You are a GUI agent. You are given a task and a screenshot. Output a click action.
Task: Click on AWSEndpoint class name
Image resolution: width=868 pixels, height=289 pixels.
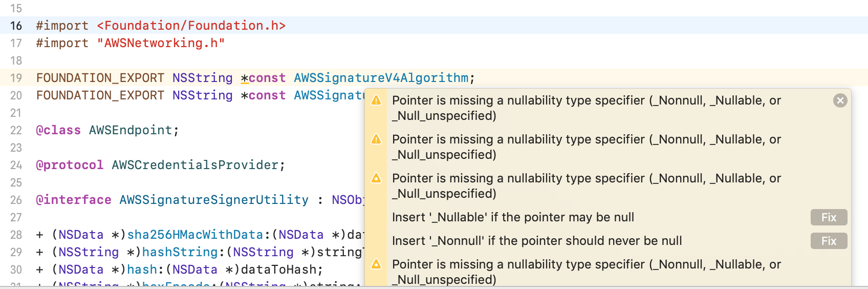tap(131, 130)
